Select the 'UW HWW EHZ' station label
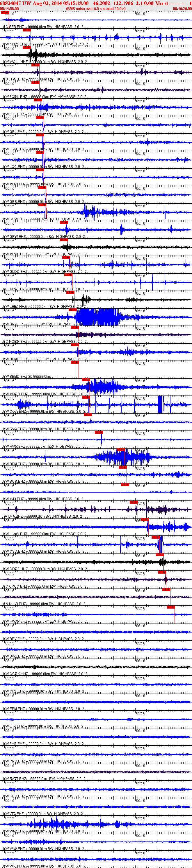Viewport: 192px width, 868px height. 15,622
